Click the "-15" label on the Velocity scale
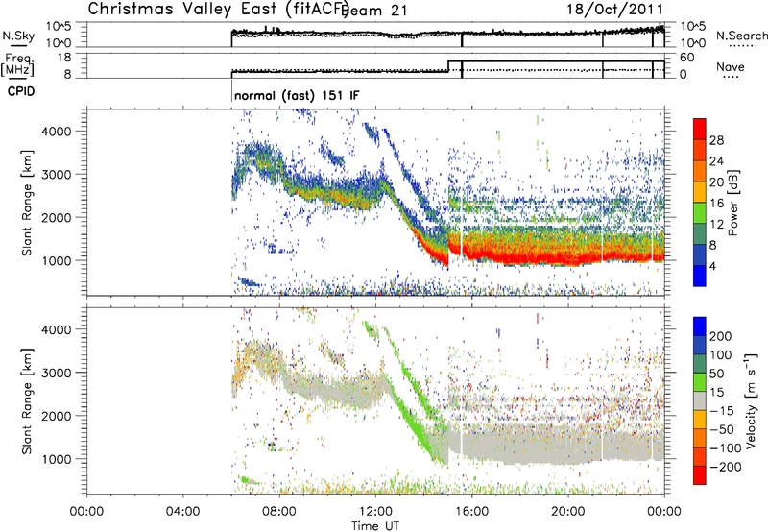768x532 pixels. (x=722, y=411)
